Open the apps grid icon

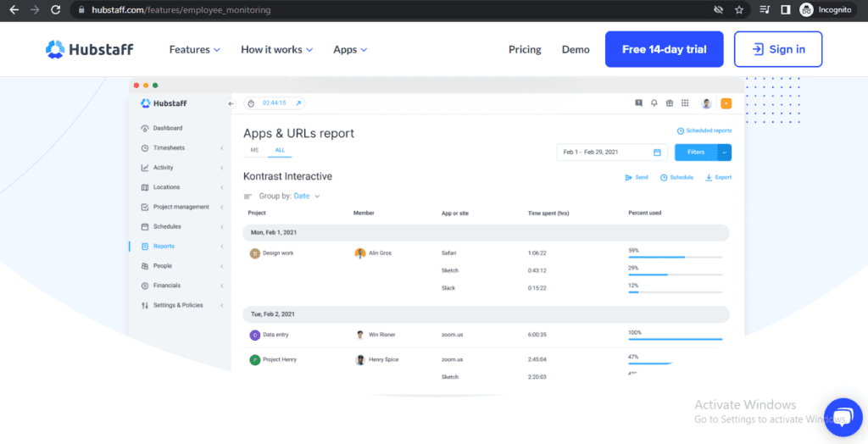(x=685, y=103)
